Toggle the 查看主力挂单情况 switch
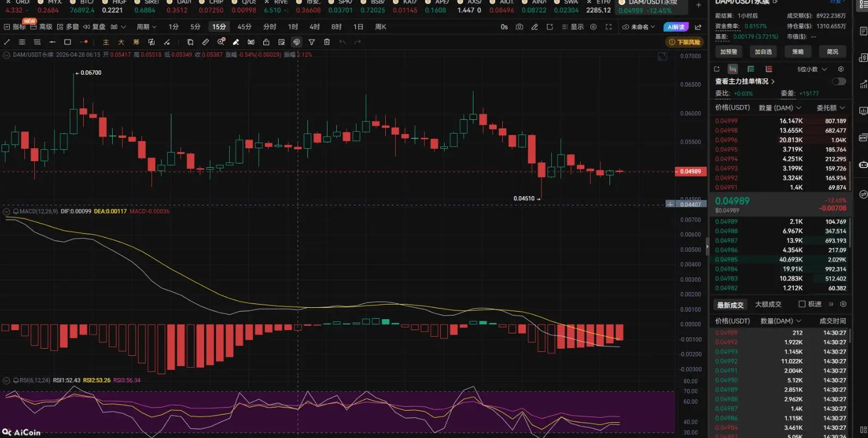The height and width of the screenshot is (438, 868). (838, 81)
